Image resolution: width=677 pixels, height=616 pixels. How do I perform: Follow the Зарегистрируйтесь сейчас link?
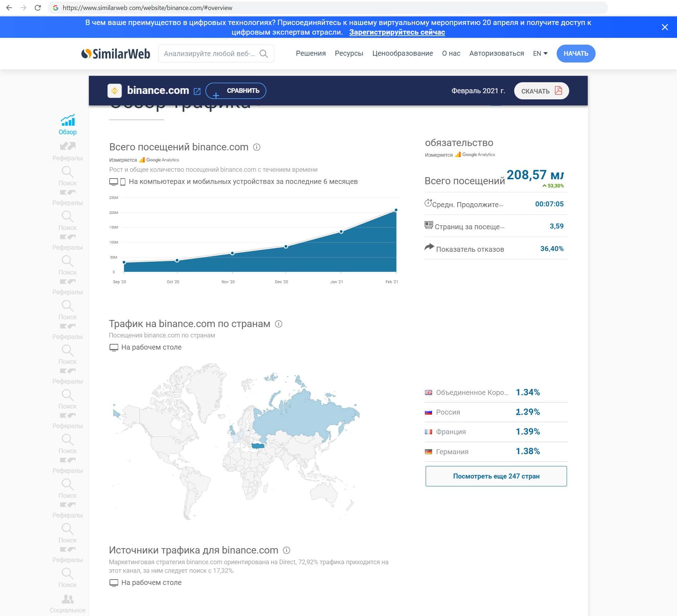pos(397,32)
